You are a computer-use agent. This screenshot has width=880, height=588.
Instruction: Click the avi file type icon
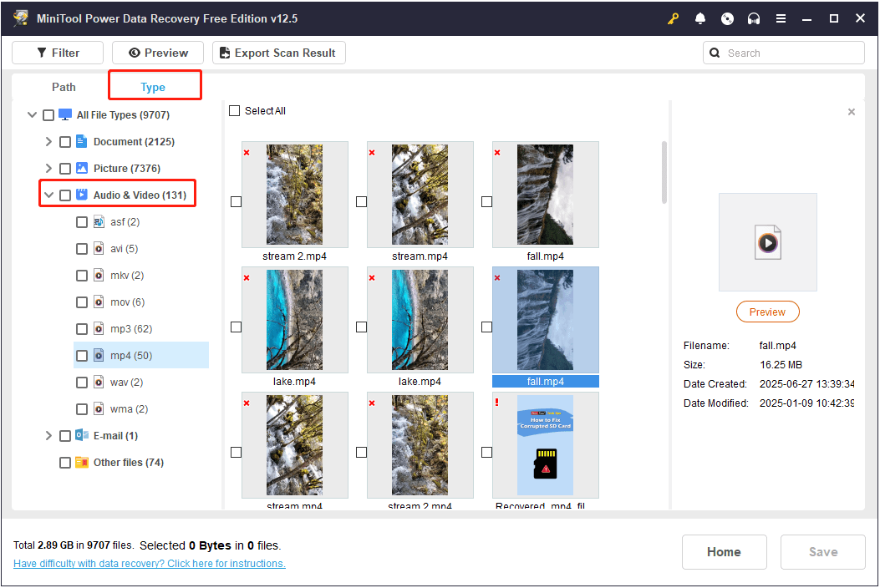tap(99, 249)
